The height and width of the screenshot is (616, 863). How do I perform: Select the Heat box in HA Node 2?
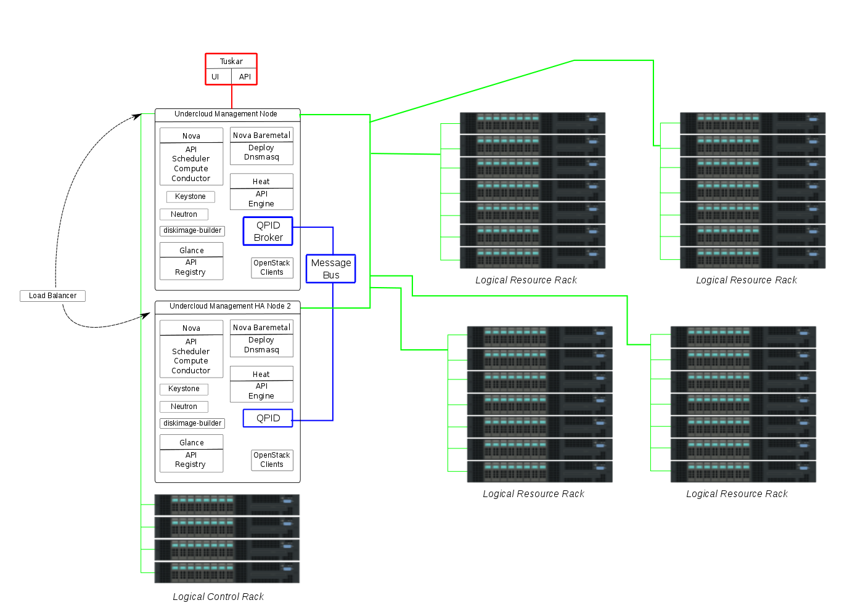tap(261, 384)
